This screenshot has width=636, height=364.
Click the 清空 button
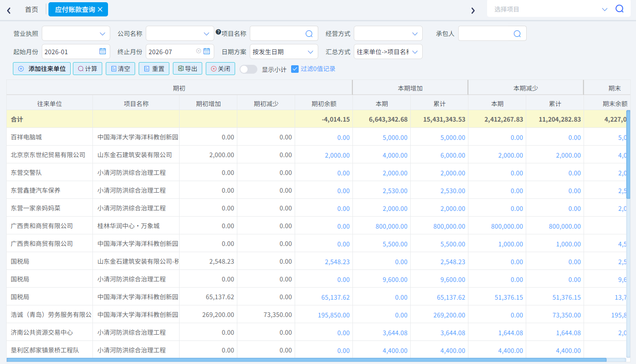(x=120, y=69)
